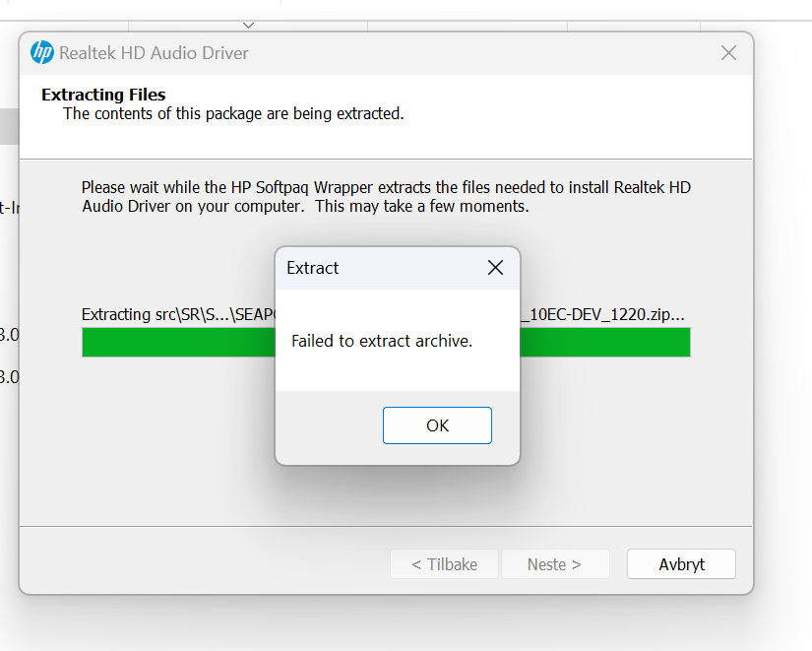Click the empty gray footer area left of Tilbake
812x651 pixels.
[x=197, y=564]
